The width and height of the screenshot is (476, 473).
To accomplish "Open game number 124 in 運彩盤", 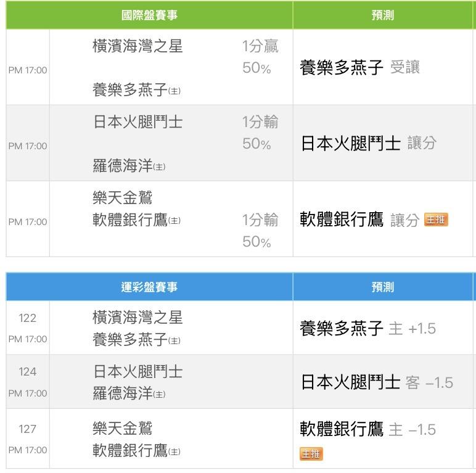I will [x=28, y=372].
